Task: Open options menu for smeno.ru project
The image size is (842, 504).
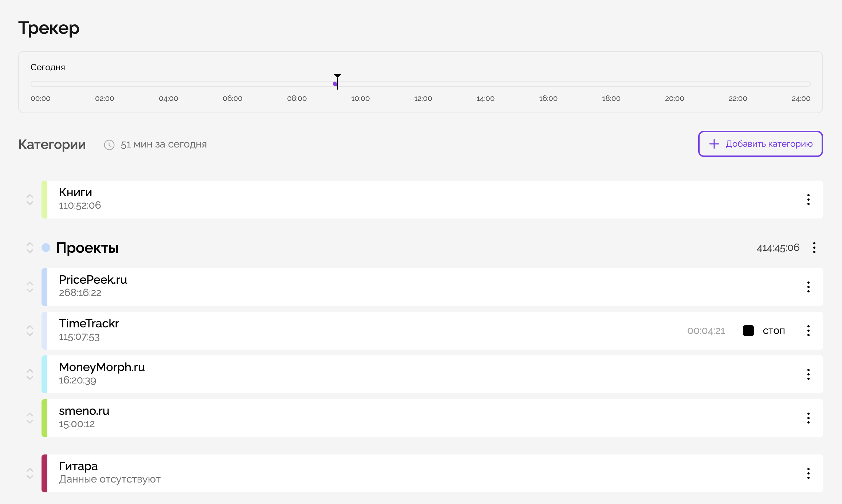Action: (x=809, y=418)
